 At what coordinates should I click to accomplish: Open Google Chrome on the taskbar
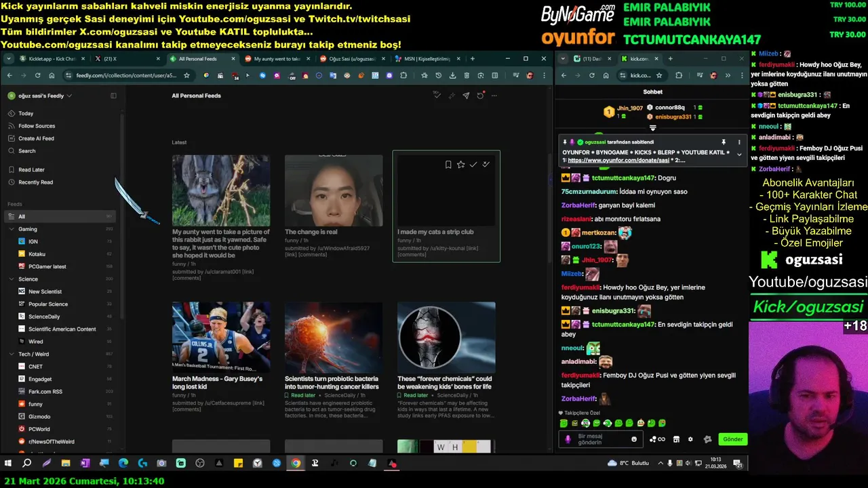click(x=296, y=464)
